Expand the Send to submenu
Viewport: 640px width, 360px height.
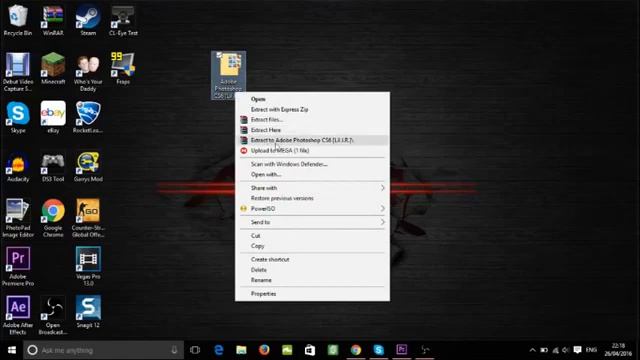coord(312,222)
